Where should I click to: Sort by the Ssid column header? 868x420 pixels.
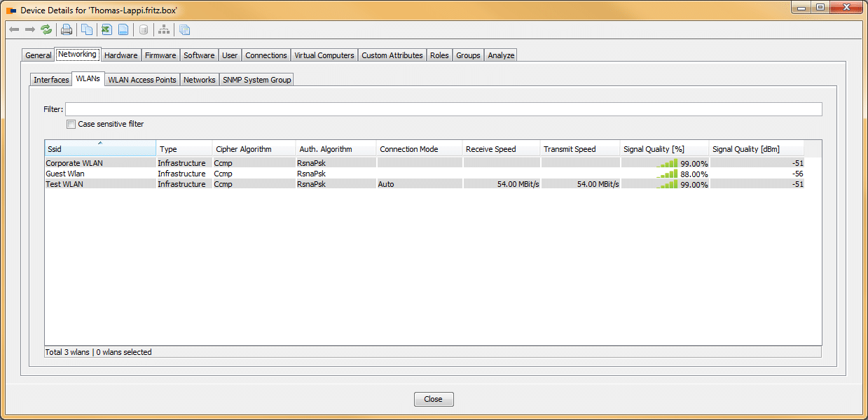[x=99, y=149]
